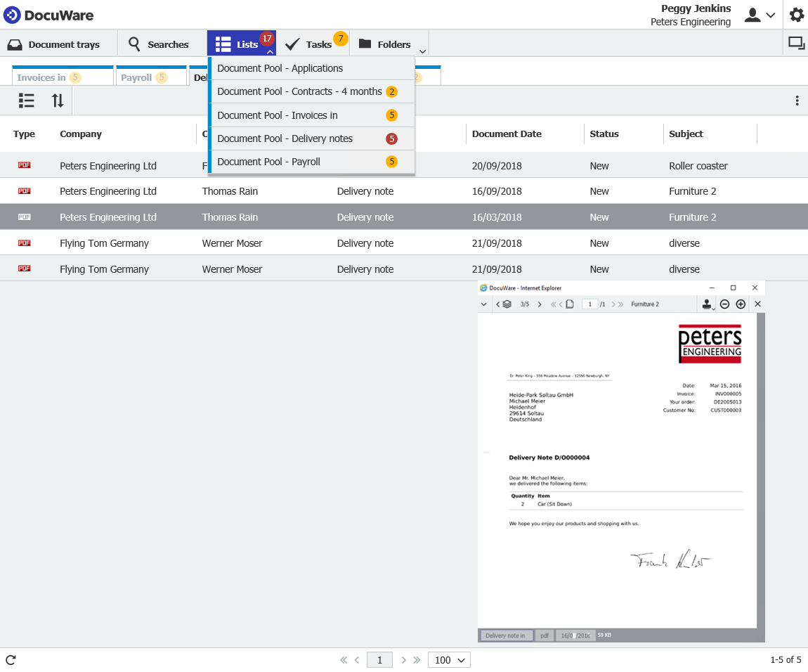Image resolution: width=808 pixels, height=672 pixels.
Task: Open the three-dot more options menu
Action: coord(797,101)
